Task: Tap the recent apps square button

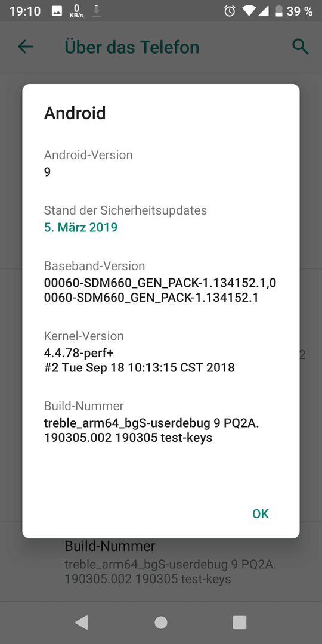Action: [240, 623]
